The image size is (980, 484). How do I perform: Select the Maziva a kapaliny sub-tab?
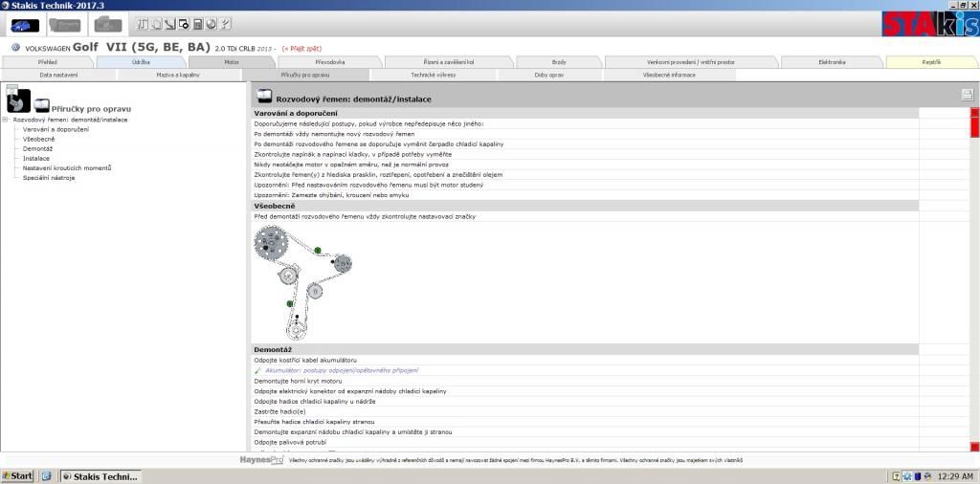tap(178, 75)
